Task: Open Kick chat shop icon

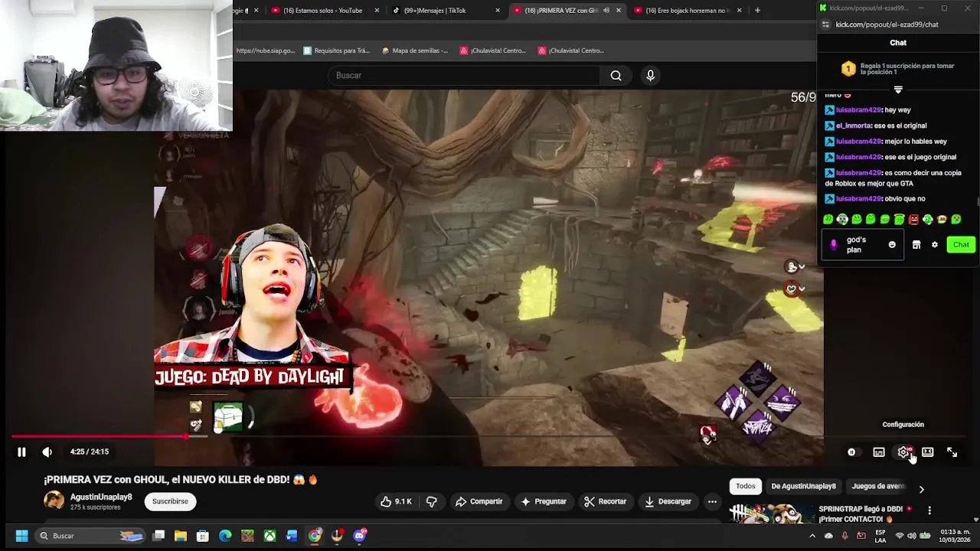Action: tap(916, 245)
